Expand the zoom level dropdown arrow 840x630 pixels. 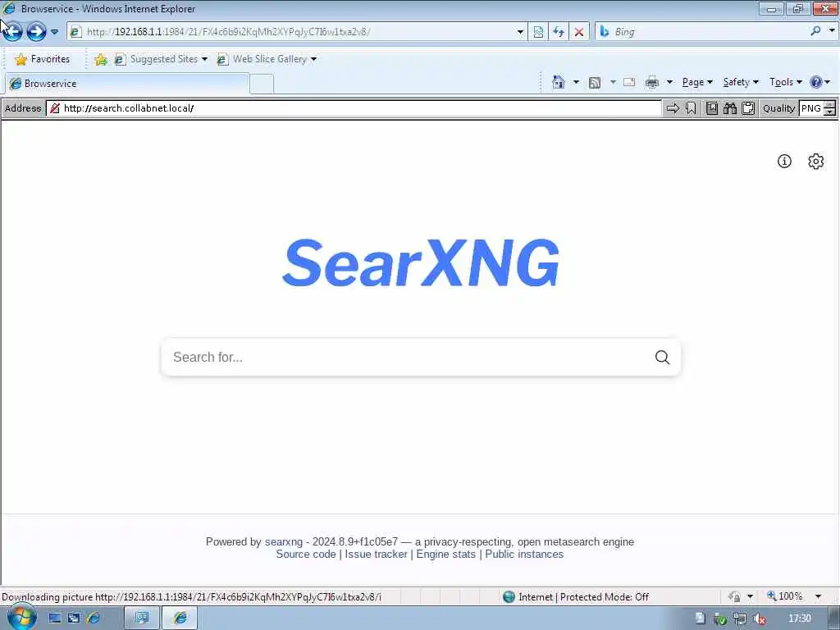point(818,596)
